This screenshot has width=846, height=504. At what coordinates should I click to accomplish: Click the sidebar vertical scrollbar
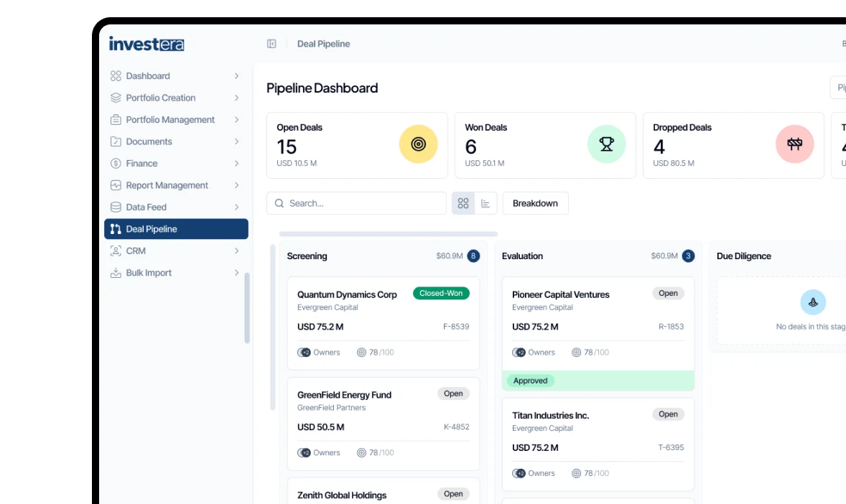point(247,308)
